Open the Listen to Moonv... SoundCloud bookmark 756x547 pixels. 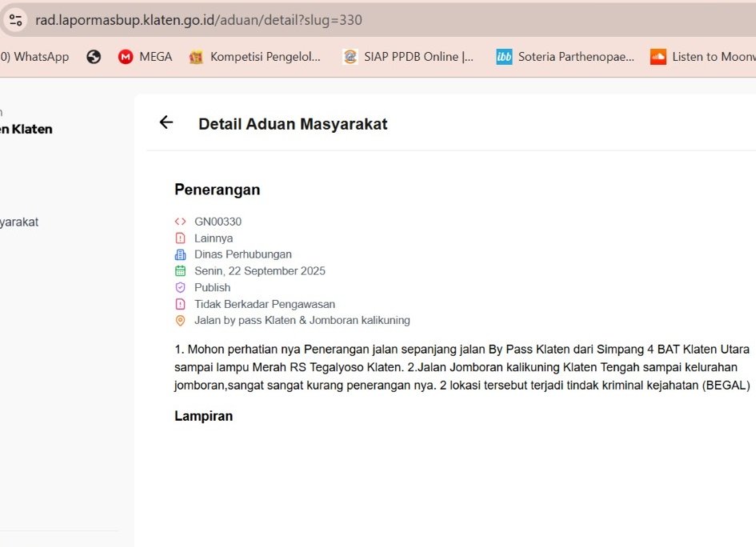point(702,57)
